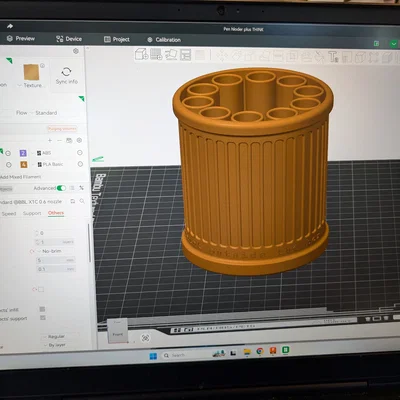Click filament 4 orange color swatch
Screen dimensions: 400x400
point(24,164)
